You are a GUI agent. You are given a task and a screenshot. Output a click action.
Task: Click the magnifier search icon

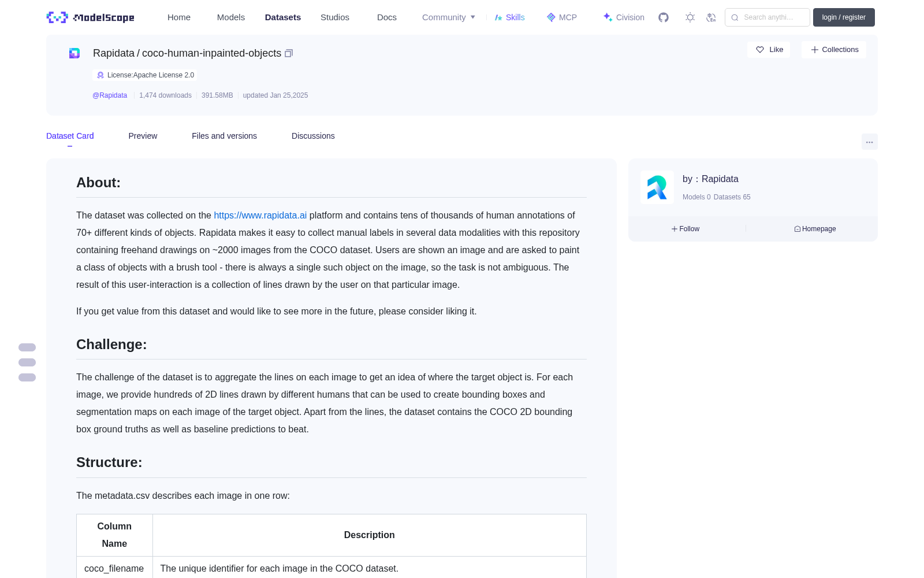coord(735,17)
